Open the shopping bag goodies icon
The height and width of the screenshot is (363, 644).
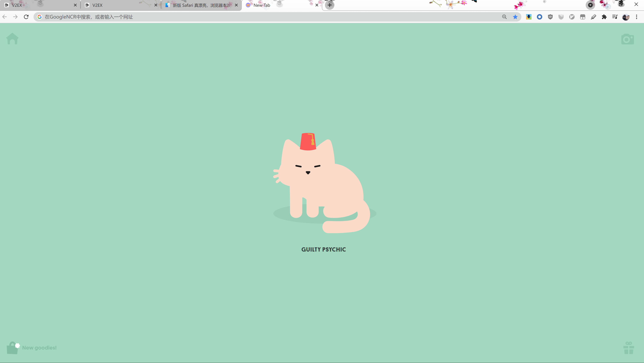pos(12,348)
